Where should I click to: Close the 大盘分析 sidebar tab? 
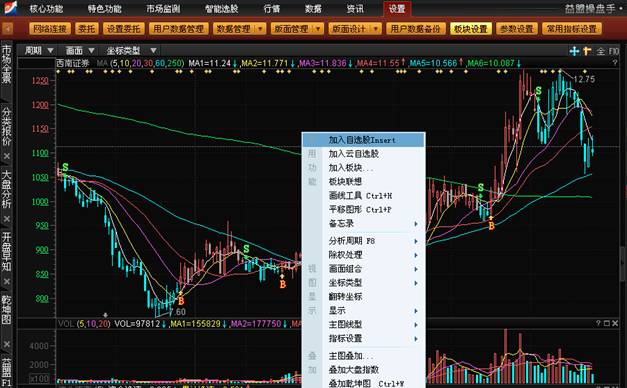click(x=7, y=219)
